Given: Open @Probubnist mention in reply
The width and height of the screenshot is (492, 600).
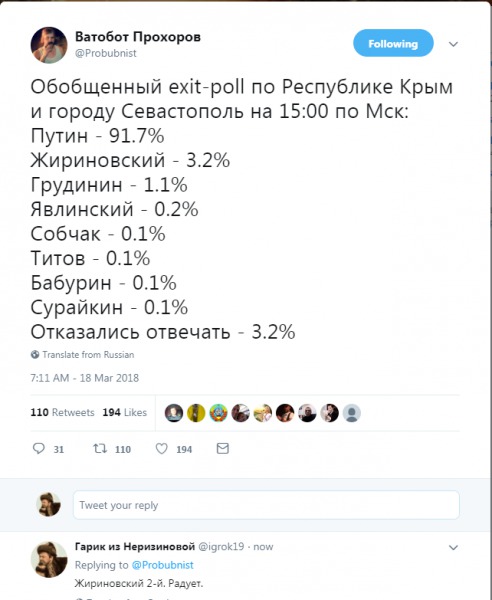Looking at the screenshot, I should point(163,565).
